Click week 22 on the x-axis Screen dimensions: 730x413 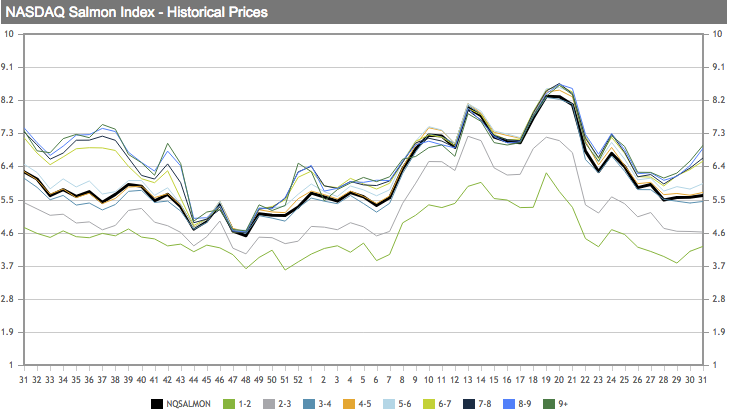pos(585,380)
